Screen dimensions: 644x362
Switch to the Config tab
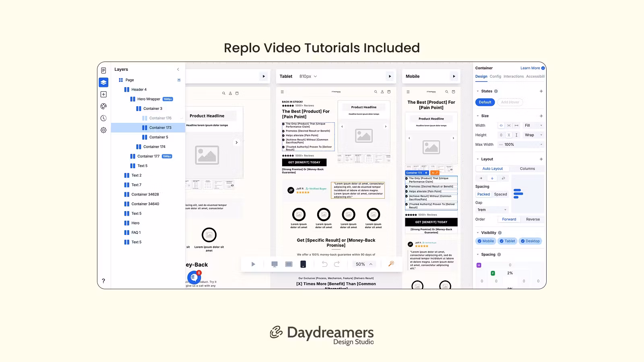[x=495, y=76]
